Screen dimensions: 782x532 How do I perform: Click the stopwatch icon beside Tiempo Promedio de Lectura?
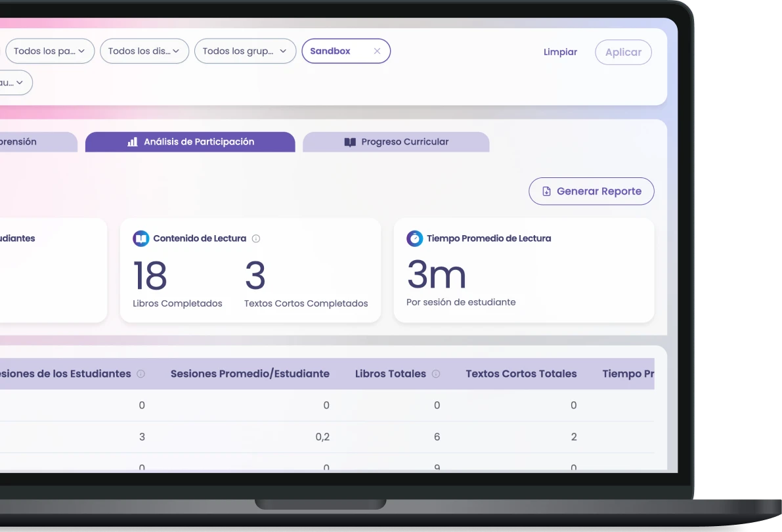pos(414,238)
